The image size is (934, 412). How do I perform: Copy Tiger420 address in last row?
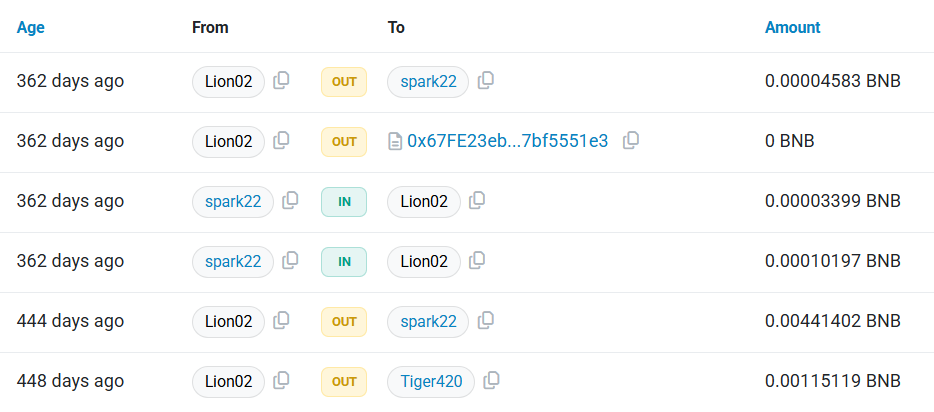pos(491,381)
